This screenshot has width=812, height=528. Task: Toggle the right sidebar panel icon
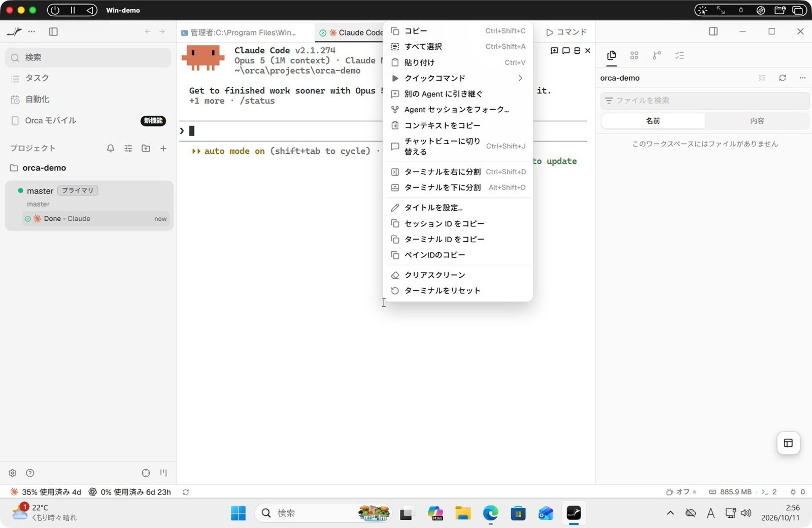(713, 31)
